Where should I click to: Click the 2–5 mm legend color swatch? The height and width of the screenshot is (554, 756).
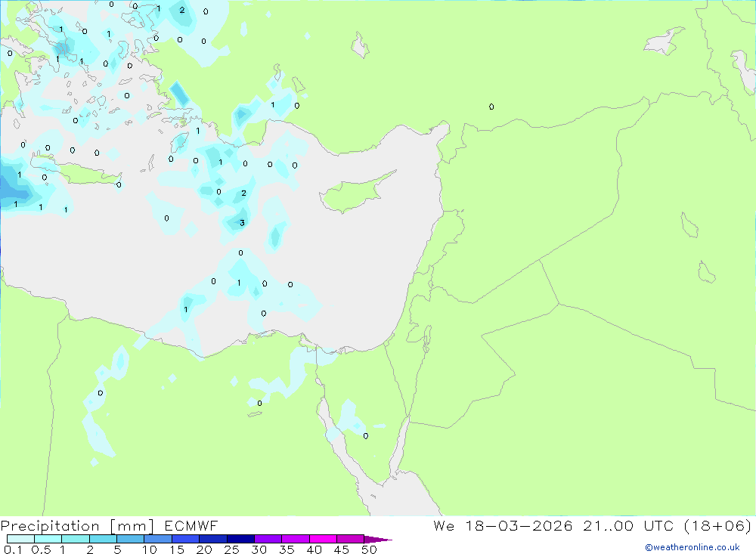click(x=103, y=539)
